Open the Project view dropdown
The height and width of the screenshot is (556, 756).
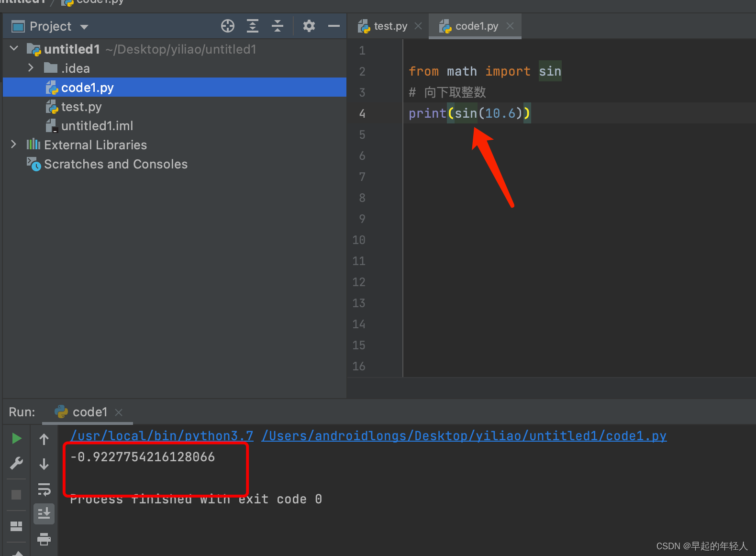tap(84, 27)
